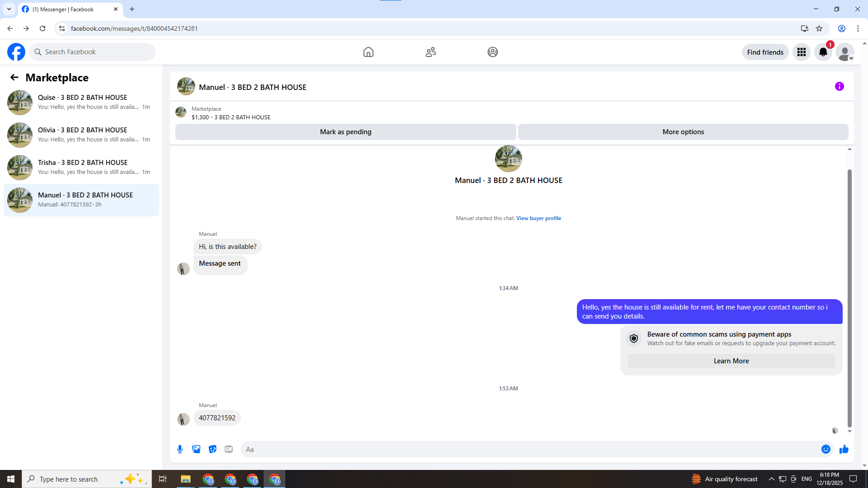Open the Quise conversation
868x488 pixels.
tap(81, 102)
